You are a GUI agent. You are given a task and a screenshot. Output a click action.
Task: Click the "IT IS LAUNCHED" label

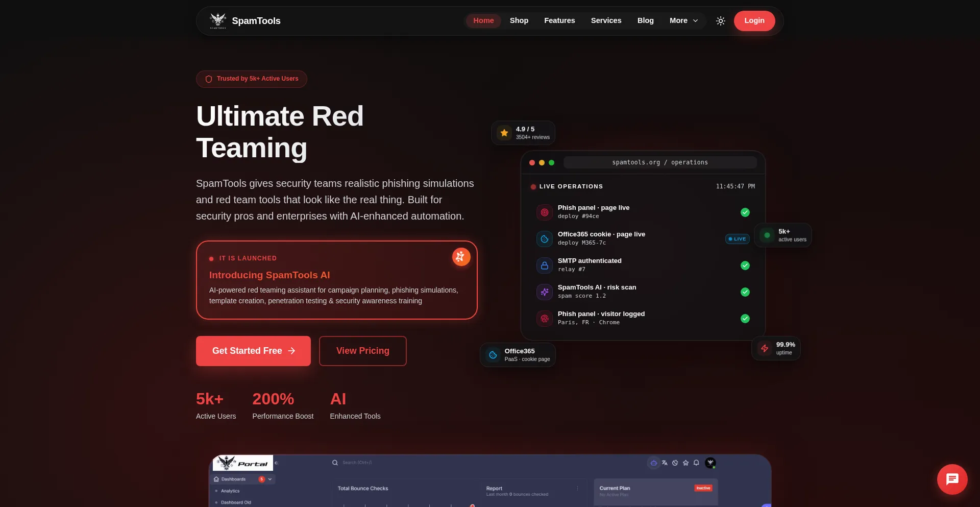pyautogui.click(x=248, y=258)
